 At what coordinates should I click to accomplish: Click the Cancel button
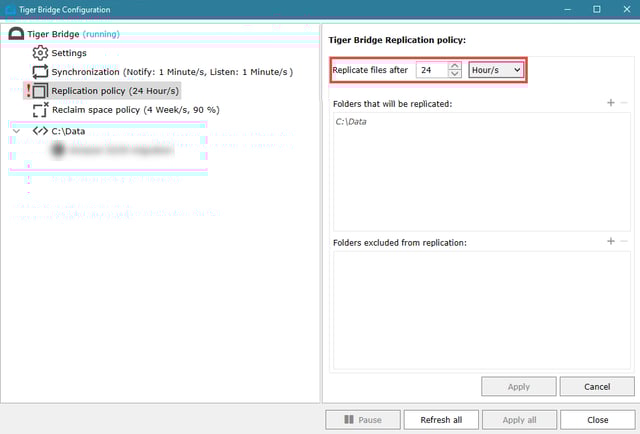[x=597, y=386]
